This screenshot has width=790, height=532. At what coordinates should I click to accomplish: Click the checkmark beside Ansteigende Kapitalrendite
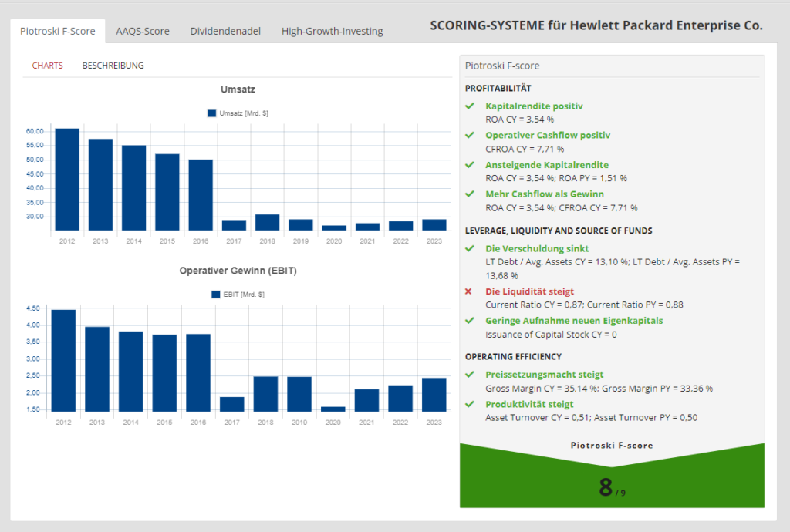(469, 165)
